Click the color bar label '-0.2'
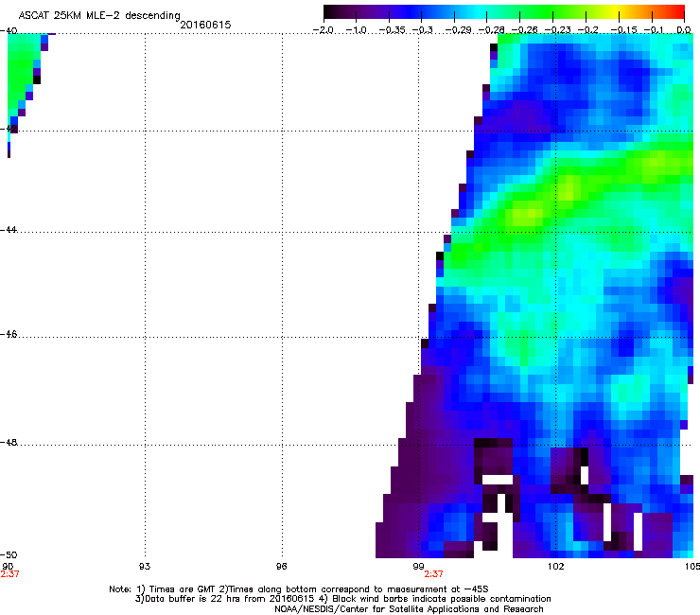This screenshot has width=700, height=615. tap(587, 30)
